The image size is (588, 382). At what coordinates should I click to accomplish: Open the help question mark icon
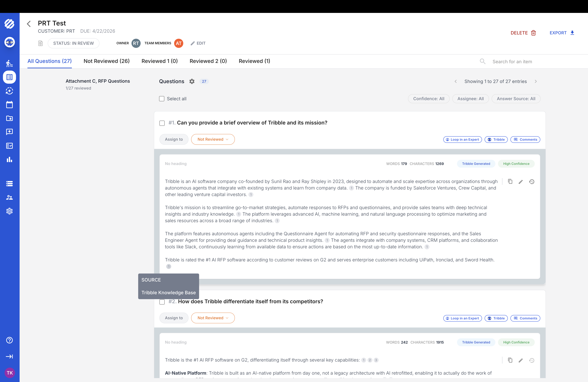coord(9,340)
